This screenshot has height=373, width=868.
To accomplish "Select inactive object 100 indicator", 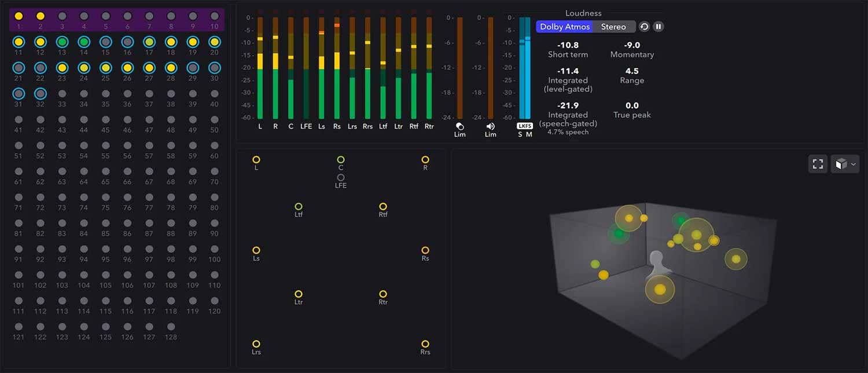I will pyautogui.click(x=215, y=248).
